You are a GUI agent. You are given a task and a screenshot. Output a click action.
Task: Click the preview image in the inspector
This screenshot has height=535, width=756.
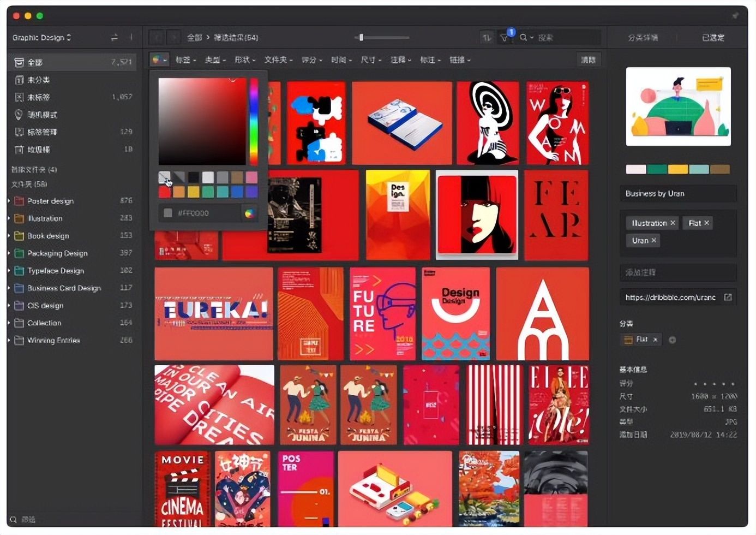[x=678, y=106]
